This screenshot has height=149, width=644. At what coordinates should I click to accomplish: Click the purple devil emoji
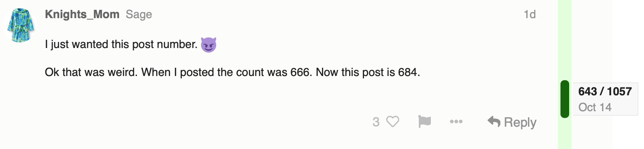(209, 45)
